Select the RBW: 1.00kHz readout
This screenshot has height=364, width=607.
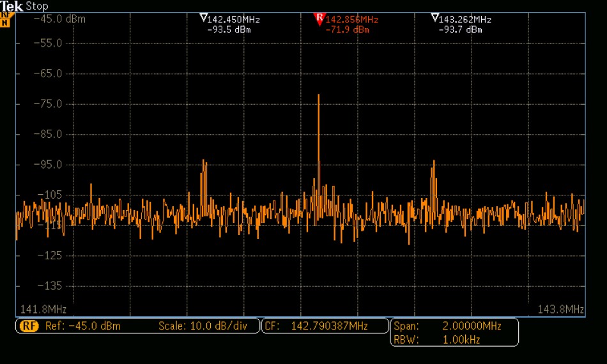point(437,340)
